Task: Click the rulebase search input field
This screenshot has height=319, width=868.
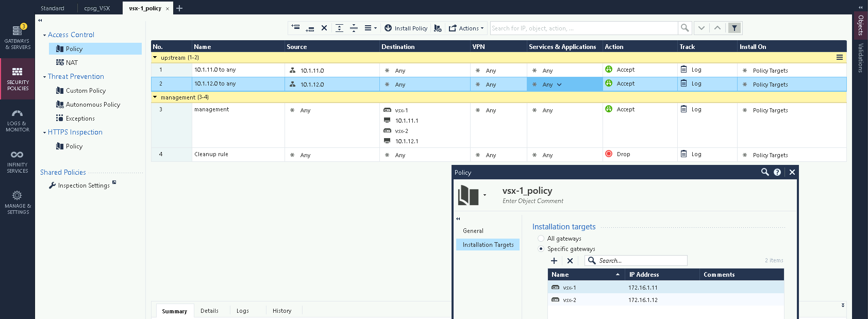Action: tap(583, 28)
